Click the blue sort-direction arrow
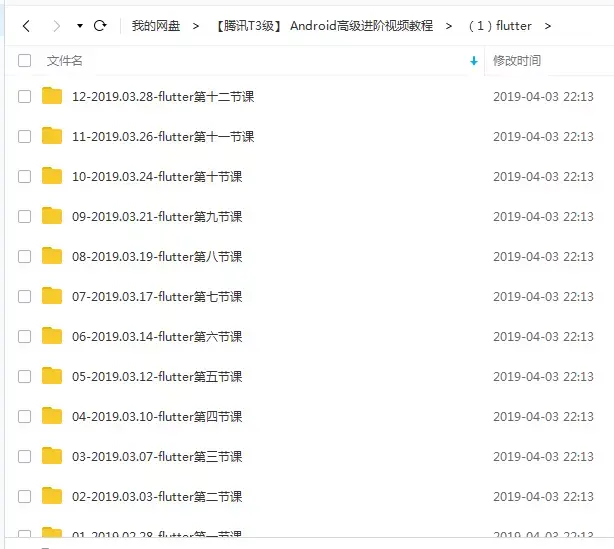Image resolution: width=614 pixels, height=549 pixels. (x=474, y=61)
